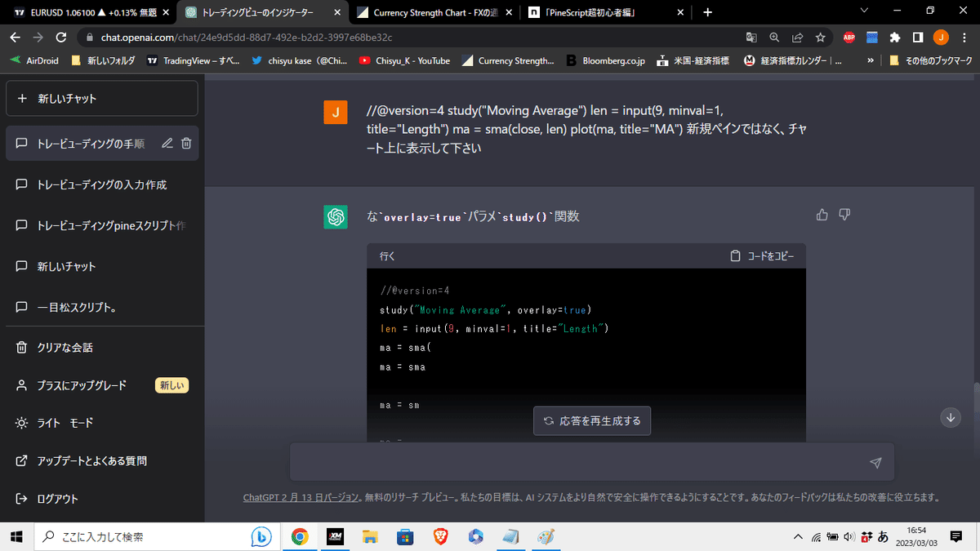Open the トレービューディングpineスクリプト conversation
The height and width of the screenshot is (551, 980).
coord(101,226)
